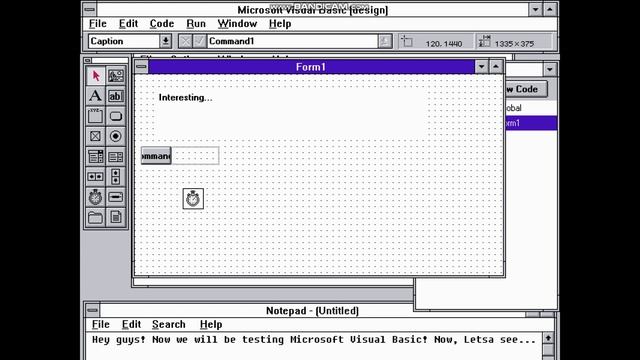Select the Check Box tool
640x360 pixels.
pos(96,136)
